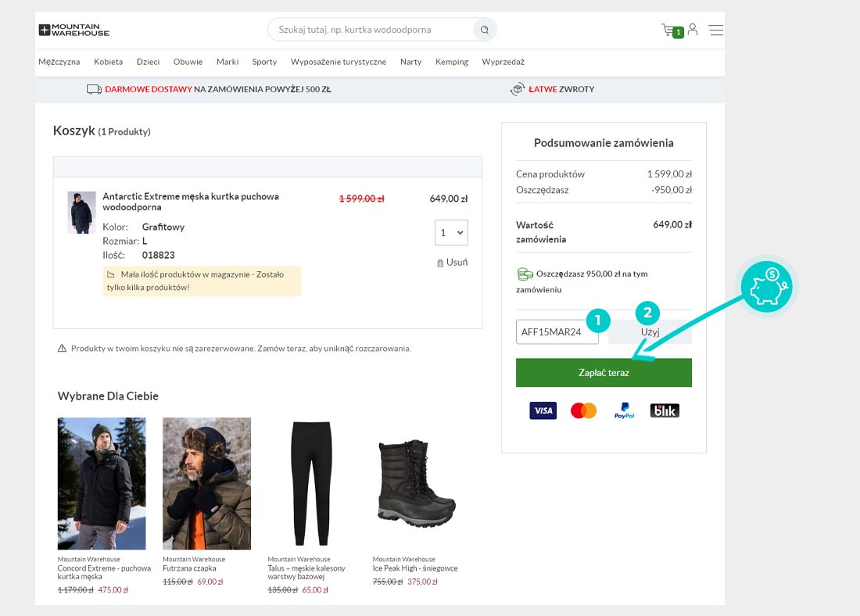This screenshot has width=860, height=616.
Task: Open the Narty menu
Action: click(410, 62)
